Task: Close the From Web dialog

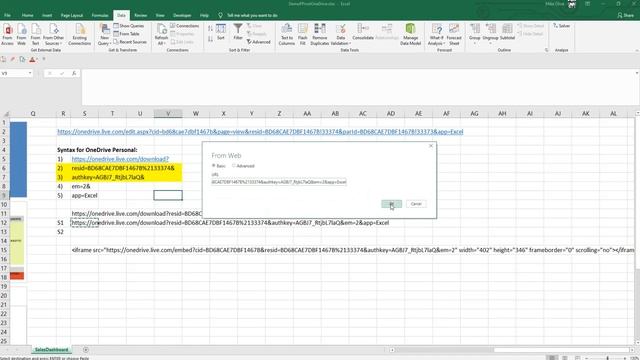Action: pyautogui.click(x=431, y=146)
